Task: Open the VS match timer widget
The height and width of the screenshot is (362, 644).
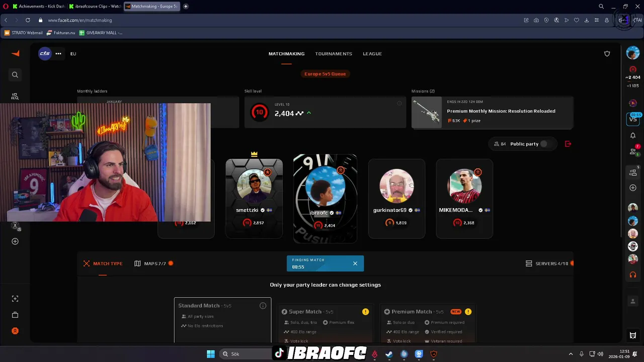Action: point(633,119)
